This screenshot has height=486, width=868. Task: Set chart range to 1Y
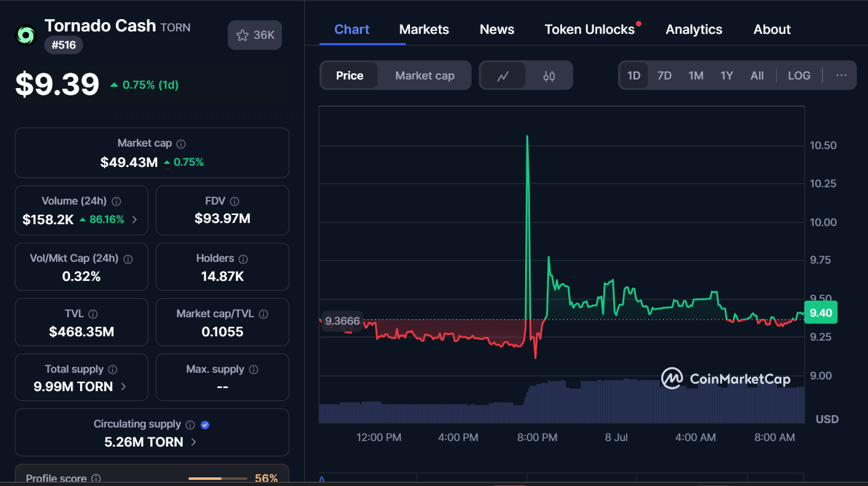coord(727,76)
